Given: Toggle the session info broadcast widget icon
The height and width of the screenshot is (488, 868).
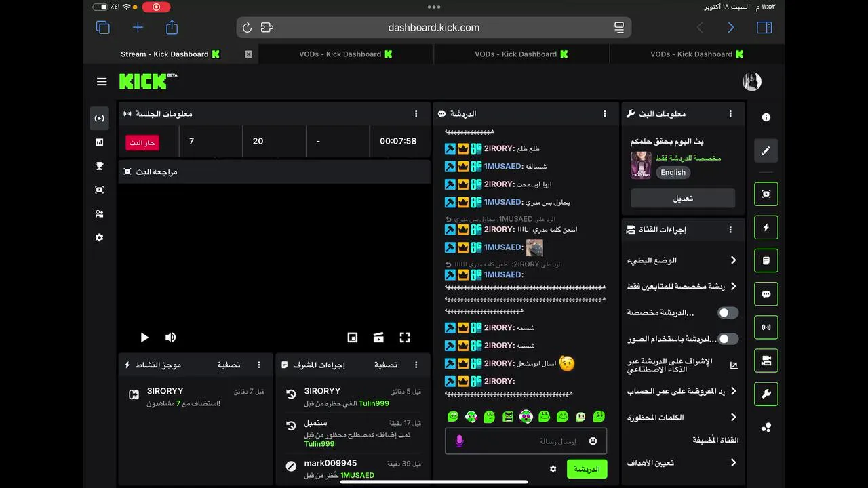Looking at the screenshot, I should click(x=766, y=327).
